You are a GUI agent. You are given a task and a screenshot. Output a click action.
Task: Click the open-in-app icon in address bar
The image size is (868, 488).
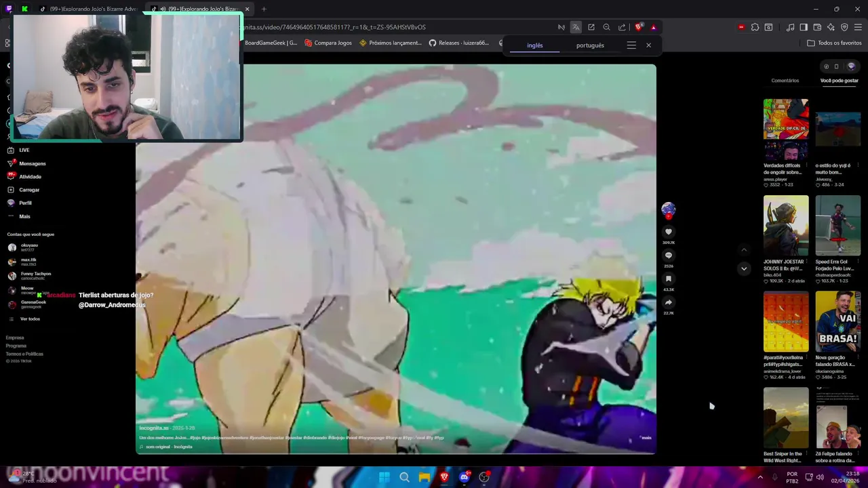(591, 27)
